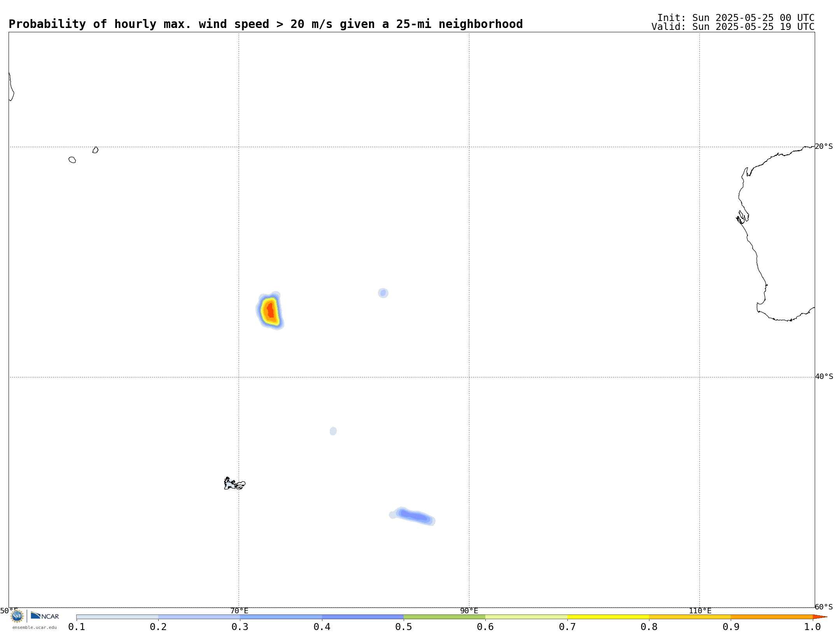Click the 40°S latitude label
The height and width of the screenshot is (632, 840).
coord(824,377)
